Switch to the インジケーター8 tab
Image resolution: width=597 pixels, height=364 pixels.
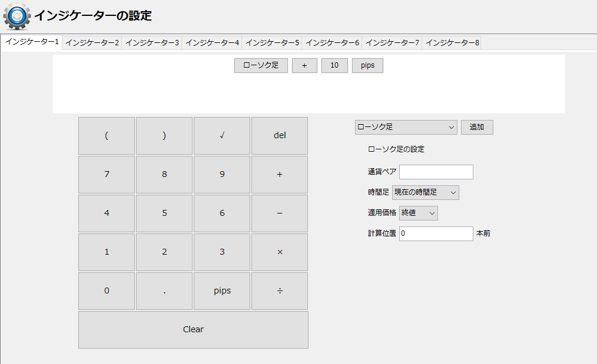pyautogui.click(x=452, y=42)
